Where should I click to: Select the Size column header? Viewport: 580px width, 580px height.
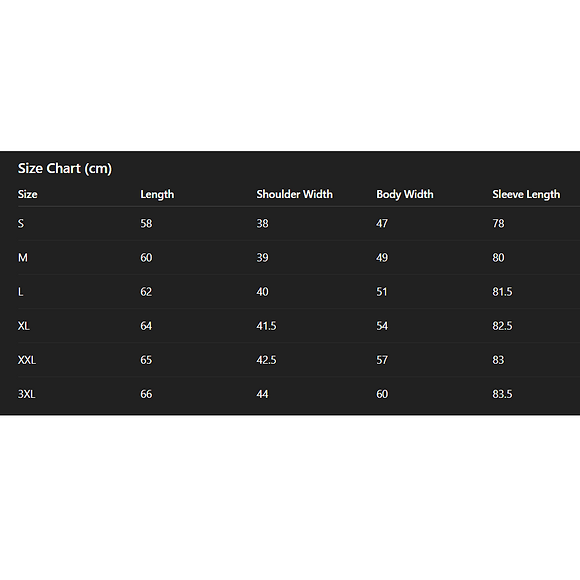pyautogui.click(x=28, y=194)
